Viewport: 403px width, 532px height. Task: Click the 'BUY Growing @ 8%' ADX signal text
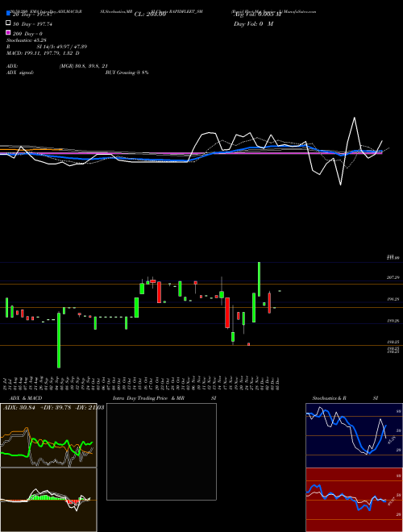127,73
